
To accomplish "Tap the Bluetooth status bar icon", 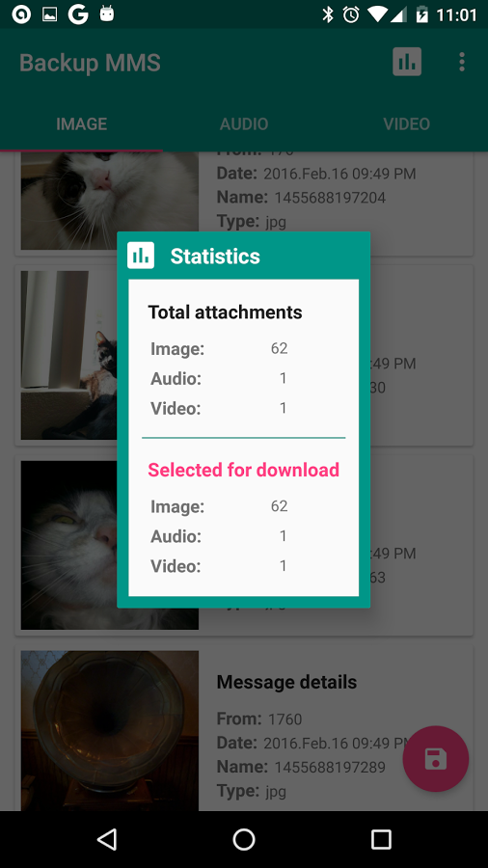I will pos(328,14).
